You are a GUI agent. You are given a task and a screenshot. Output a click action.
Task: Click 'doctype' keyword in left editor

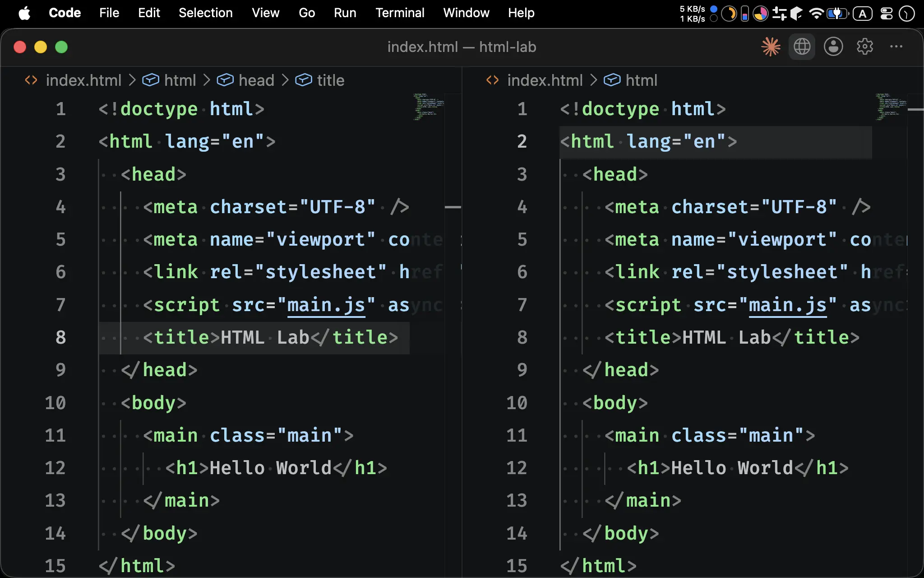[159, 109]
